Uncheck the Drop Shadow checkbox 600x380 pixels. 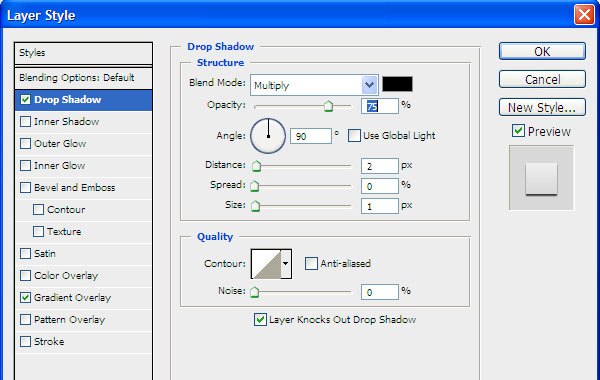25,100
